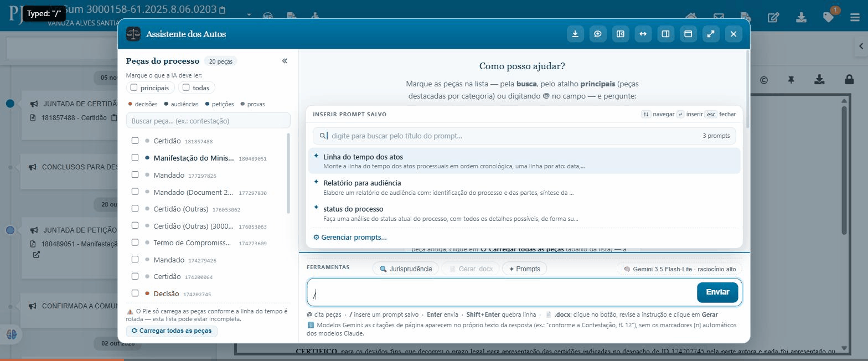Collapse the Peças do processo panel
The width and height of the screenshot is (868, 361).
(285, 61)
